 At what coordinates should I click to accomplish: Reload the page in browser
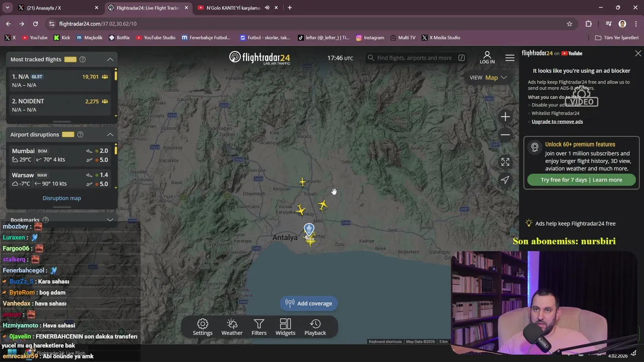point(35,24)
